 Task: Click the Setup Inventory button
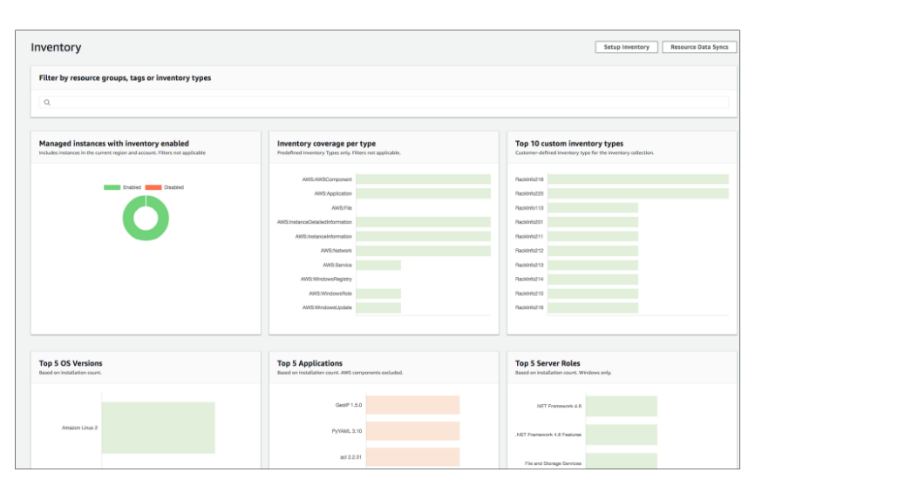click(x=626, y=47)
